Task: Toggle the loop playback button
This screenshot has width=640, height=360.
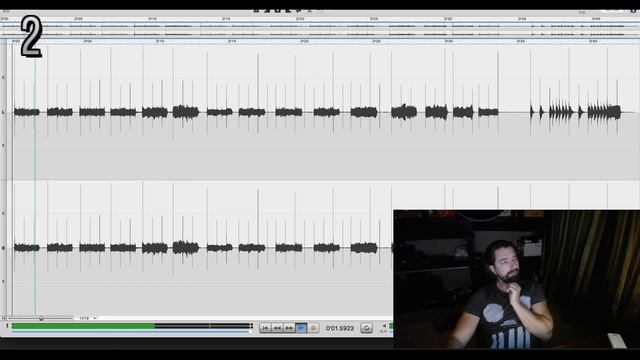Action: coord(366,328)
